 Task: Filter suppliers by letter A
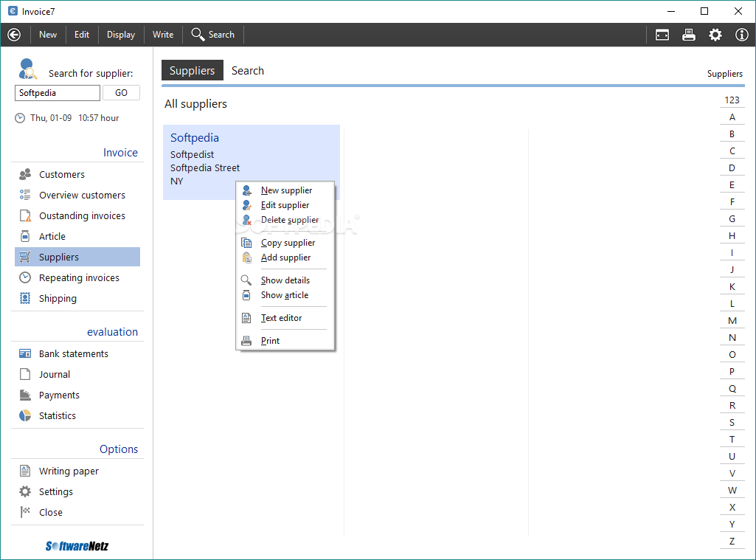pos(732,117)
